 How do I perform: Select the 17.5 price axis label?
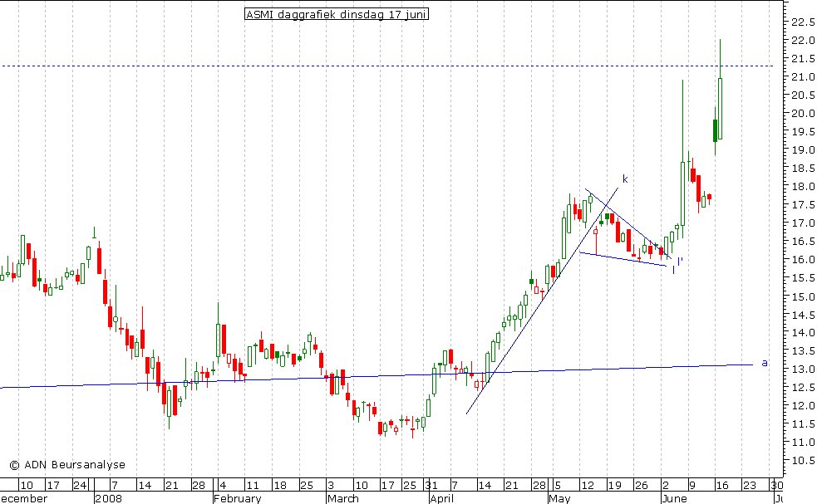pyautogui.click(x=803, y=204)
